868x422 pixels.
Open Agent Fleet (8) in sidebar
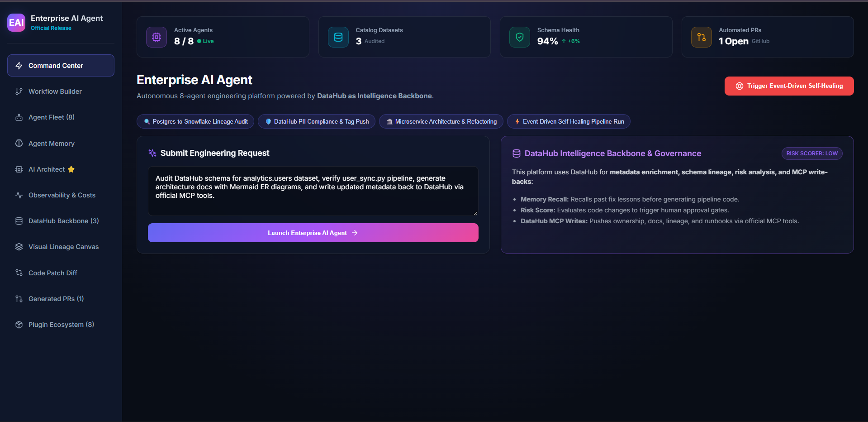click(x=61, y=117)
